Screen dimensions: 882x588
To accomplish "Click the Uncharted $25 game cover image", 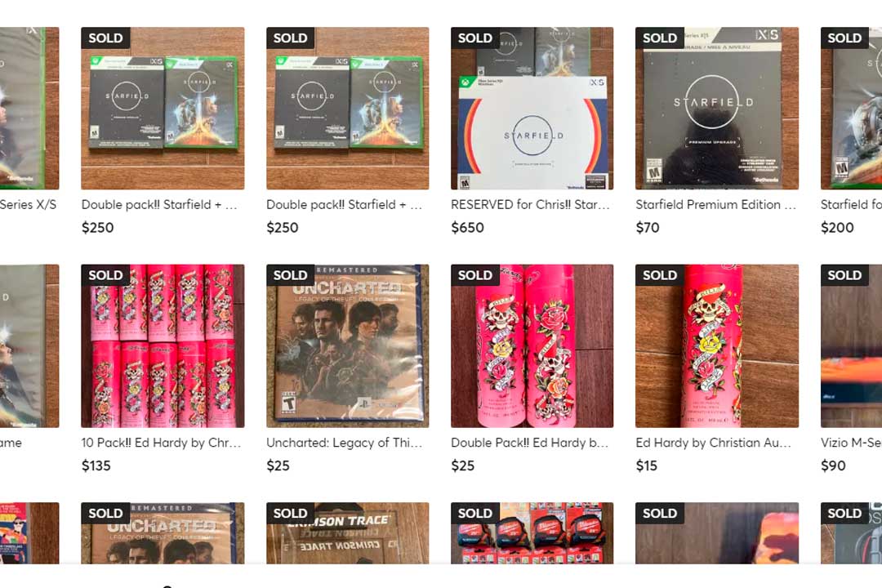I will [x=348, y=346].
